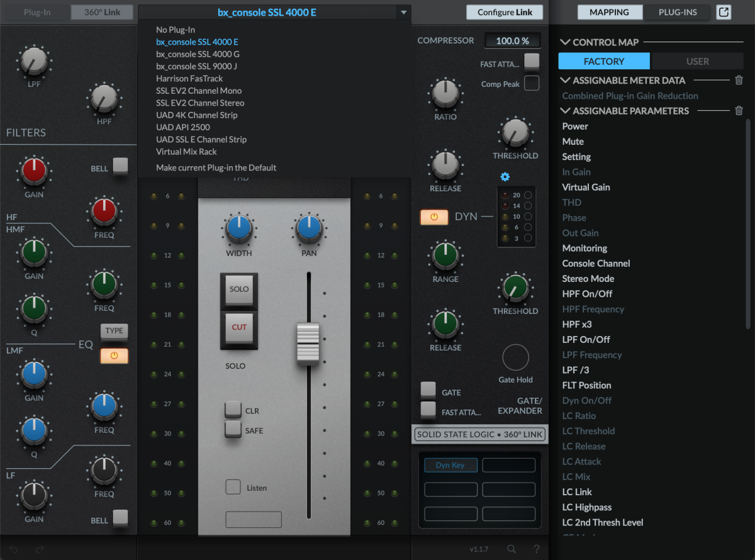The height and width of the screenshot is (560, 755).
Task: Click the pop-out window icon
Action: pos(724,12)
